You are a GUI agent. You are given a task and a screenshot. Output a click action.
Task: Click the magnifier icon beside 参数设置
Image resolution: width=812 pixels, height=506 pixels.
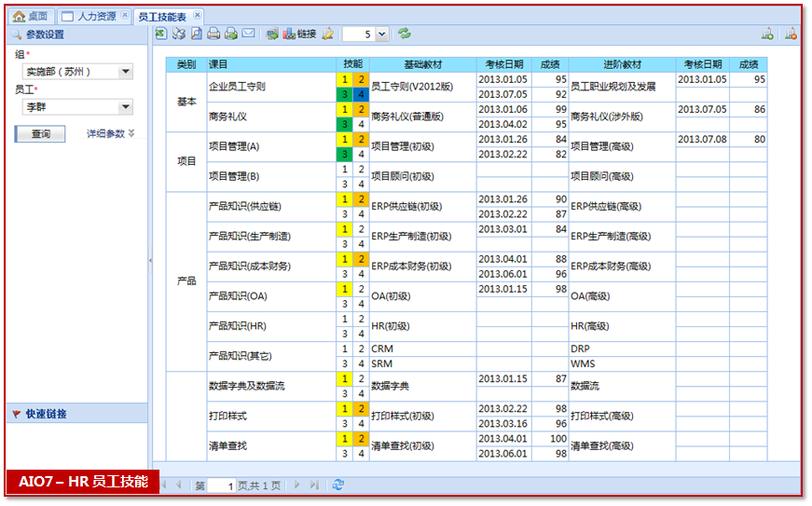pyautogui.click(x=17, y=34)
